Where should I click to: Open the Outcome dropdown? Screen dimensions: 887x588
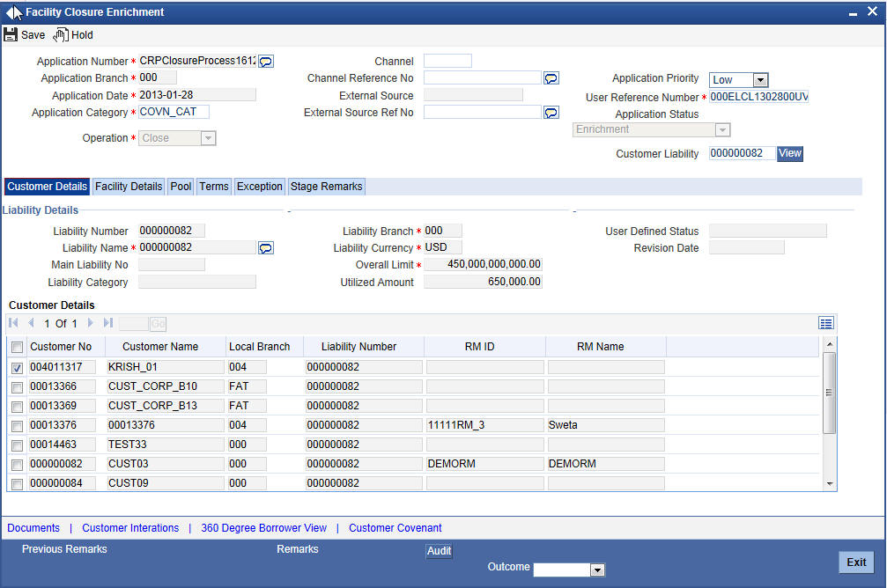(597, 570)
